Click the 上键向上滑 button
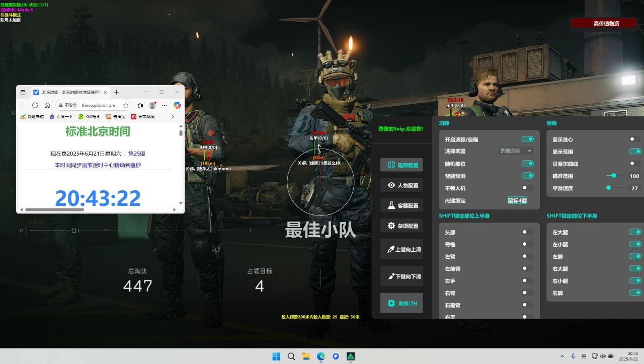644x364 pixels. pyautogui.click(x=401, y=249)
